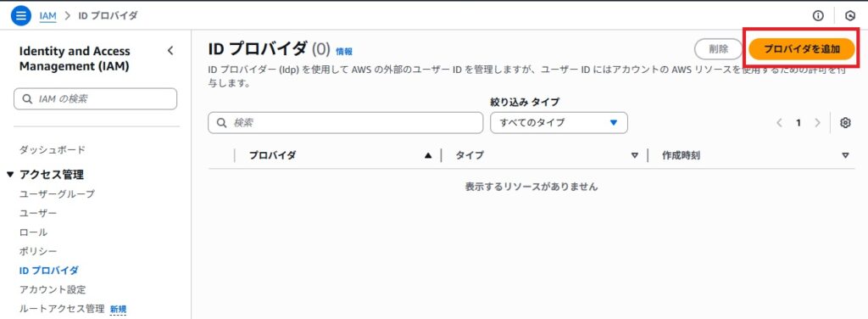Open the 情報 link next to heading

(x=344, y=52)
